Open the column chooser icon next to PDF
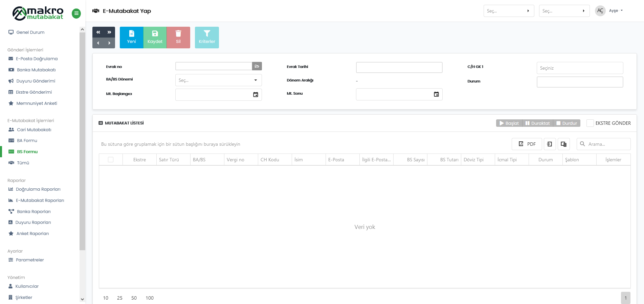This screenshot has width=644, height=304. pos(563,144)
